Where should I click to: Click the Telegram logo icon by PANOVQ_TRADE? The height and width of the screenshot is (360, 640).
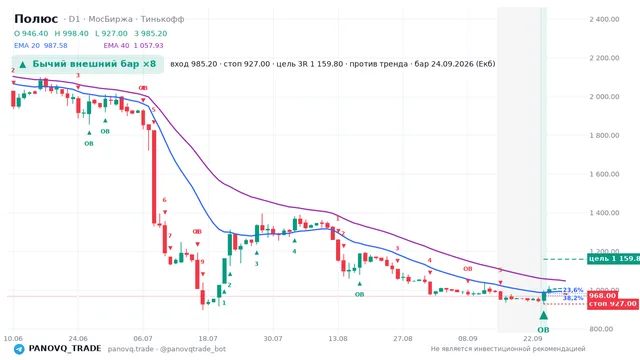tap(19, 349)
